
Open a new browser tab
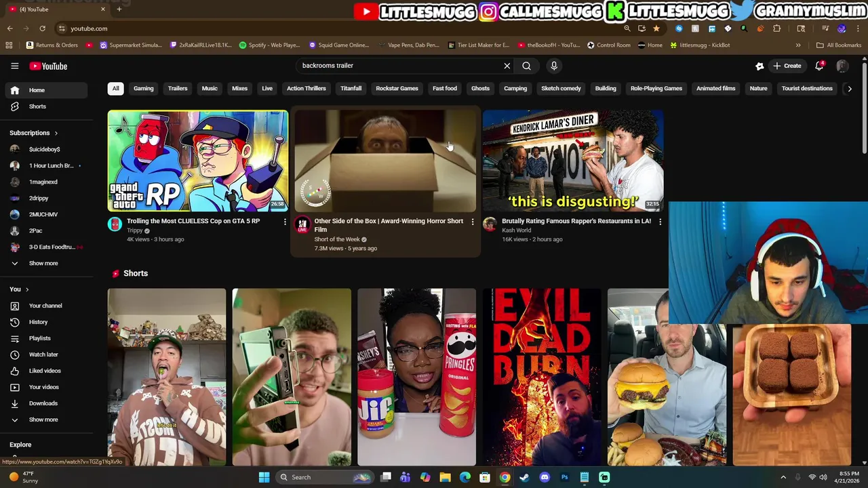click(x=119, y=9)
